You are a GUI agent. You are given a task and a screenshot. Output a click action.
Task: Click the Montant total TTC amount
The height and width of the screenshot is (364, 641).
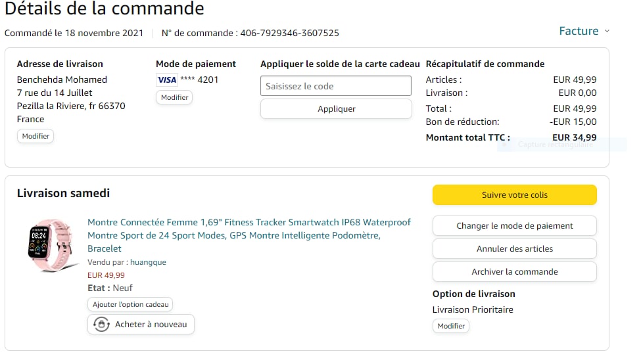coord(574,137)
